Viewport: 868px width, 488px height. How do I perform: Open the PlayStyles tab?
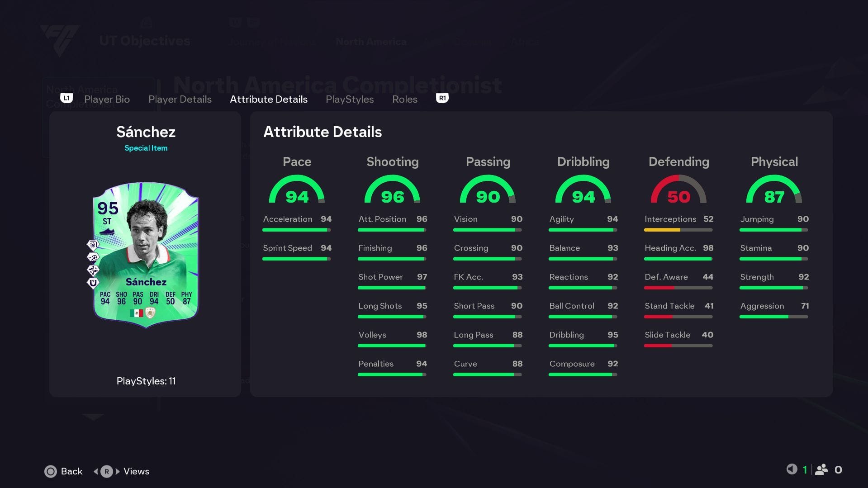[x=350, y=99]
